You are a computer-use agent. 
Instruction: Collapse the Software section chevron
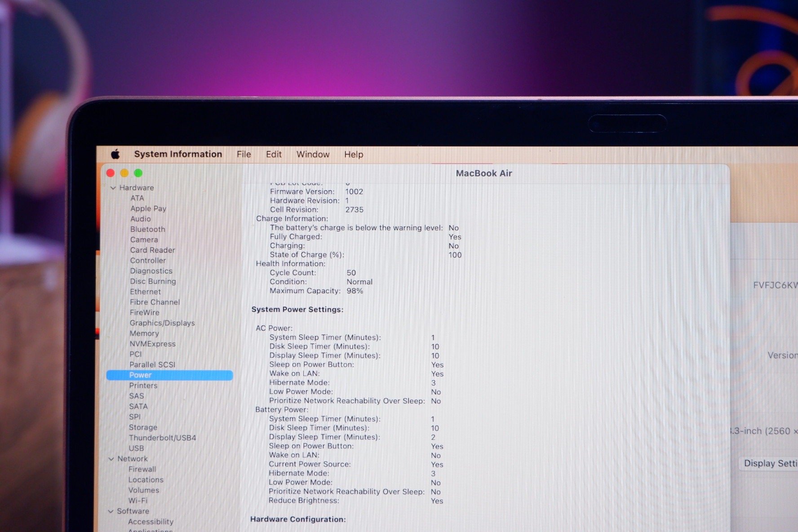[x=111, y=511]
